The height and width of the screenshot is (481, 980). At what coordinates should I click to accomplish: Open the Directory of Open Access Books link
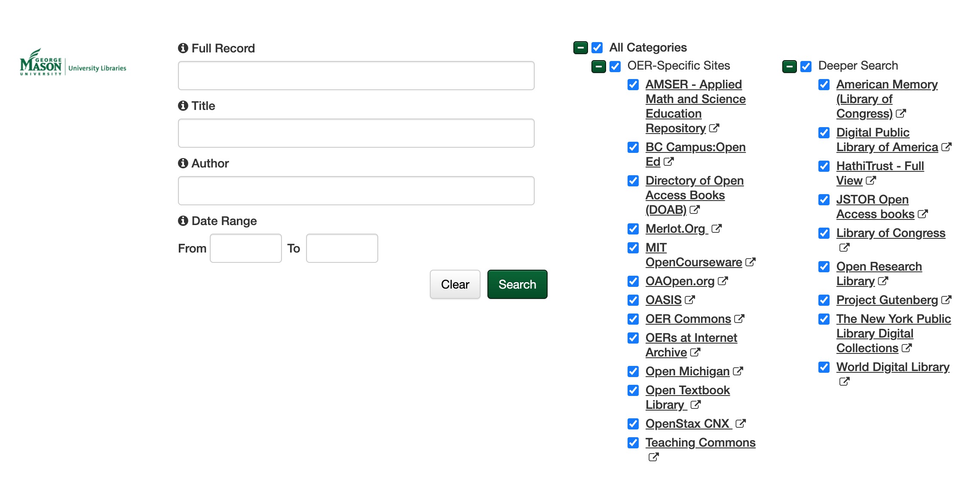695,195
